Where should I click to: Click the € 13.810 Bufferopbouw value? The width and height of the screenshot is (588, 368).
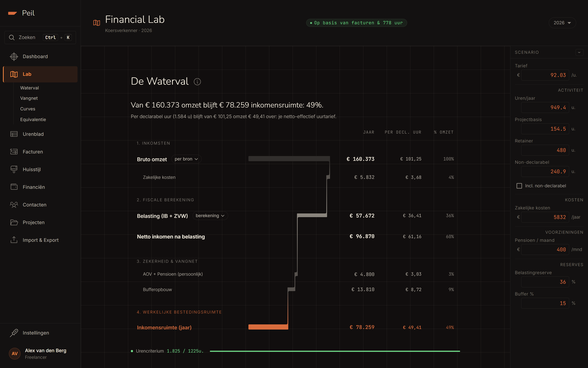(x=363, y=290)
